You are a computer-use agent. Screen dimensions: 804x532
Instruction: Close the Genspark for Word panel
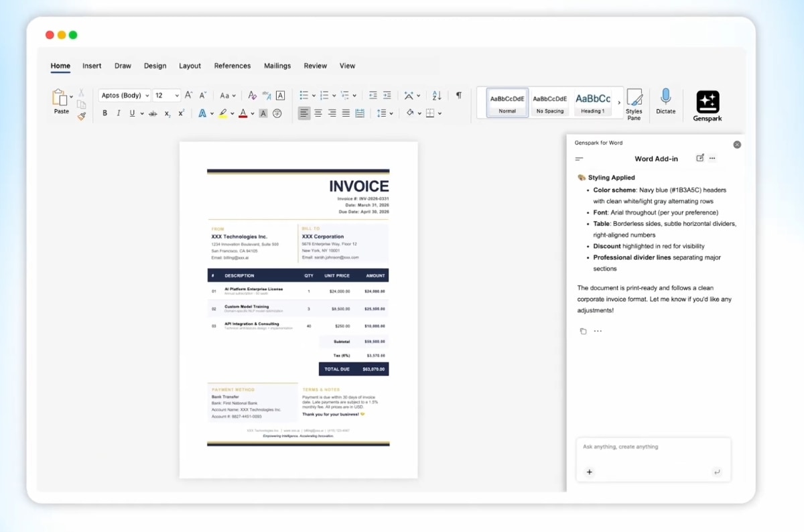point(737,144)
